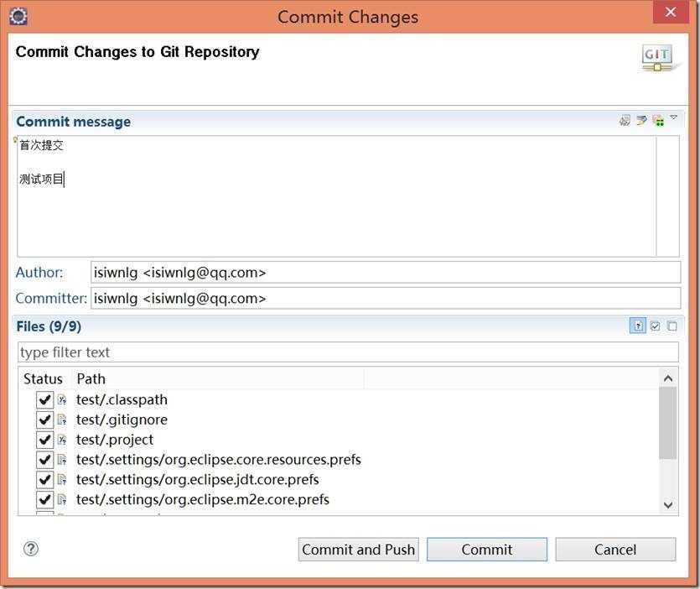Image resolution: width=700 pixels, height=589 pixels.
Task: Click the Deselect All files icon
Action: pyautogui.click(x=671, y=326)
